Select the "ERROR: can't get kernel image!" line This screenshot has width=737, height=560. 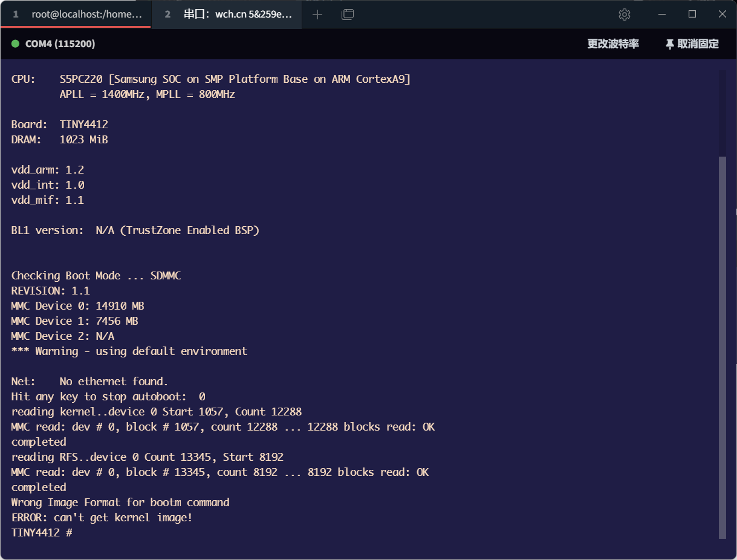tap(101, 517)
